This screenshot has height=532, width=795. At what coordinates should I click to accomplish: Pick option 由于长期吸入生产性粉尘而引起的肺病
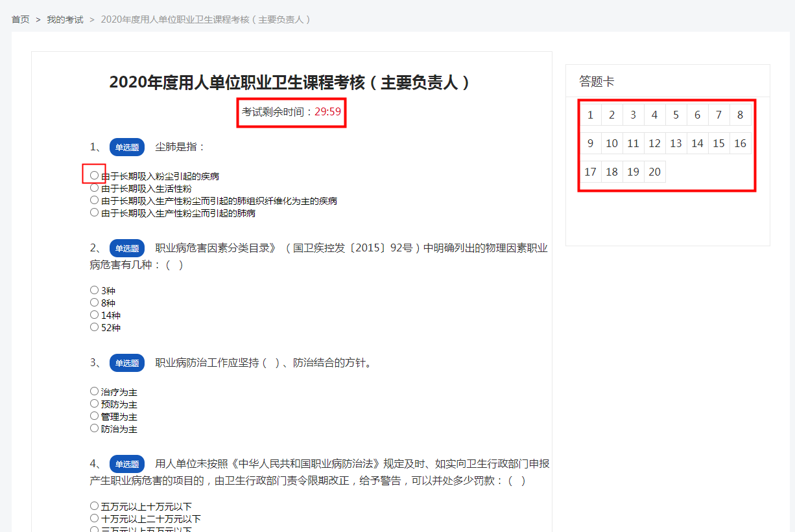pyautogui.click(x=95, y=213)
